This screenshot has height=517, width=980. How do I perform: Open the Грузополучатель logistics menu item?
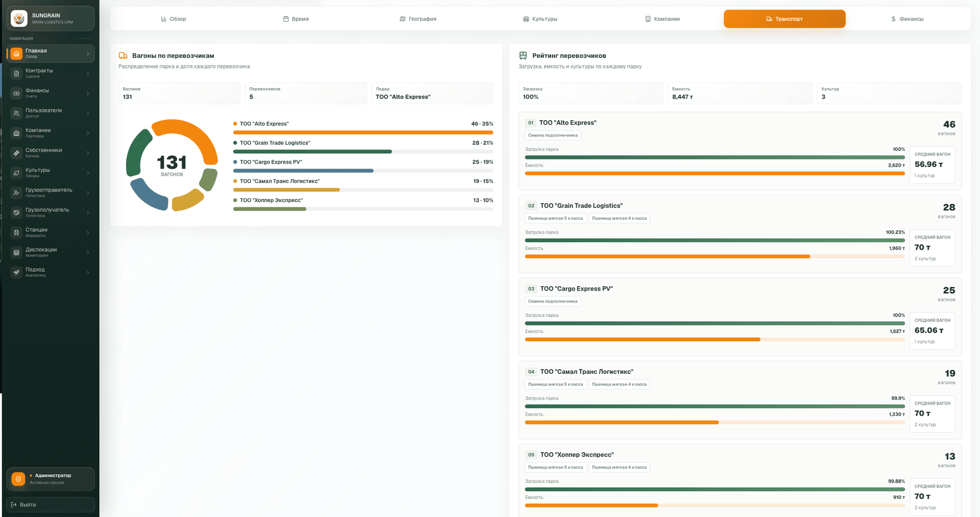click(50, 213)
